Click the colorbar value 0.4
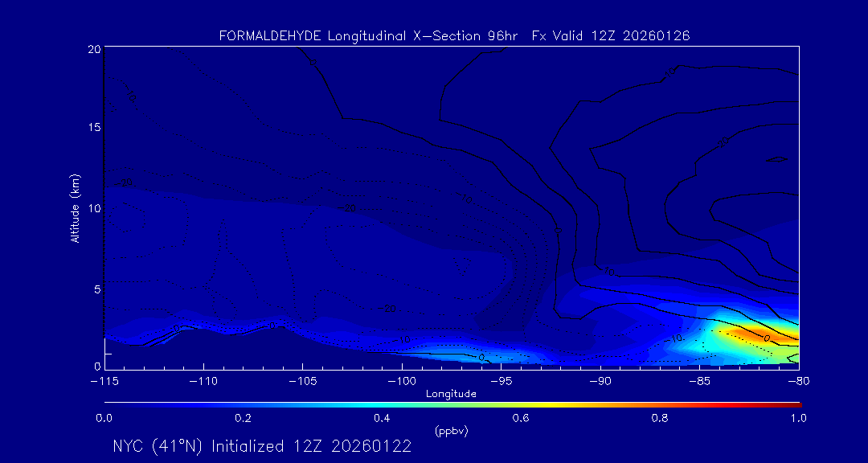 (x=382, y=419)
